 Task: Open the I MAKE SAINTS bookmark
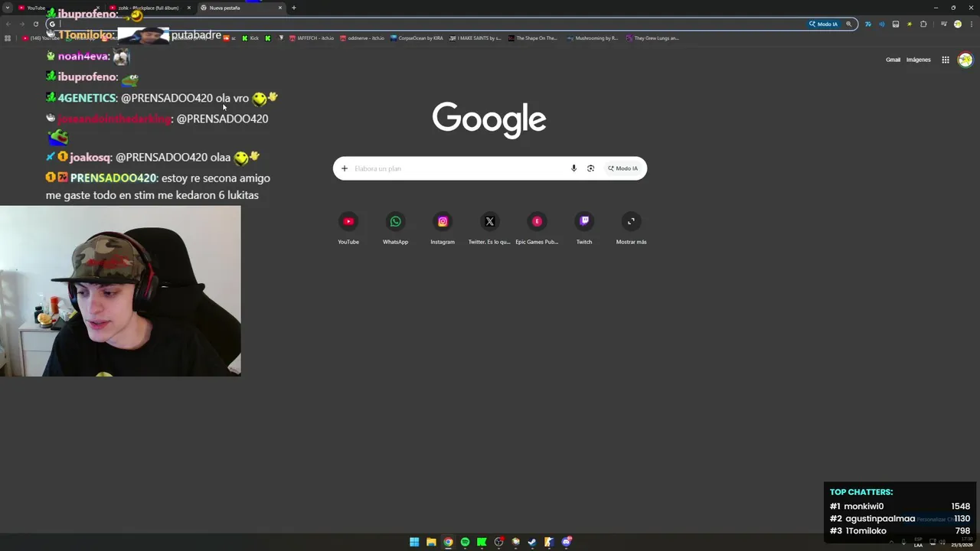(475, 37)
